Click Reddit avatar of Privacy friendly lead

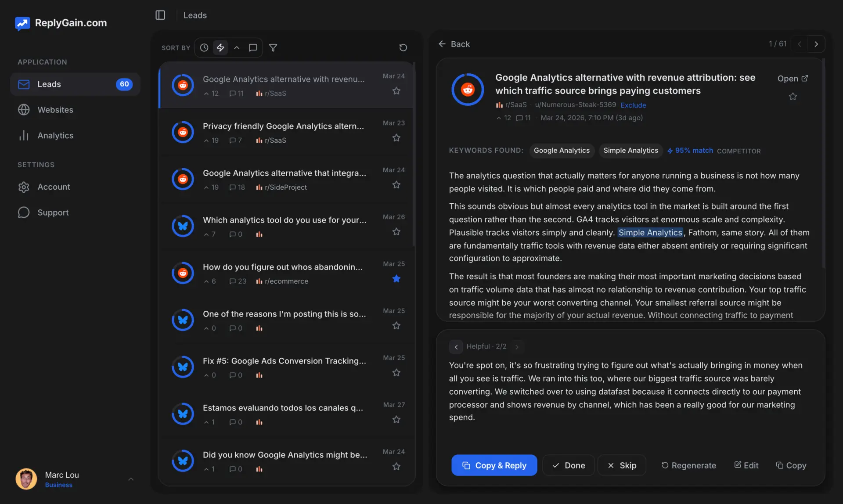point(183,132)
